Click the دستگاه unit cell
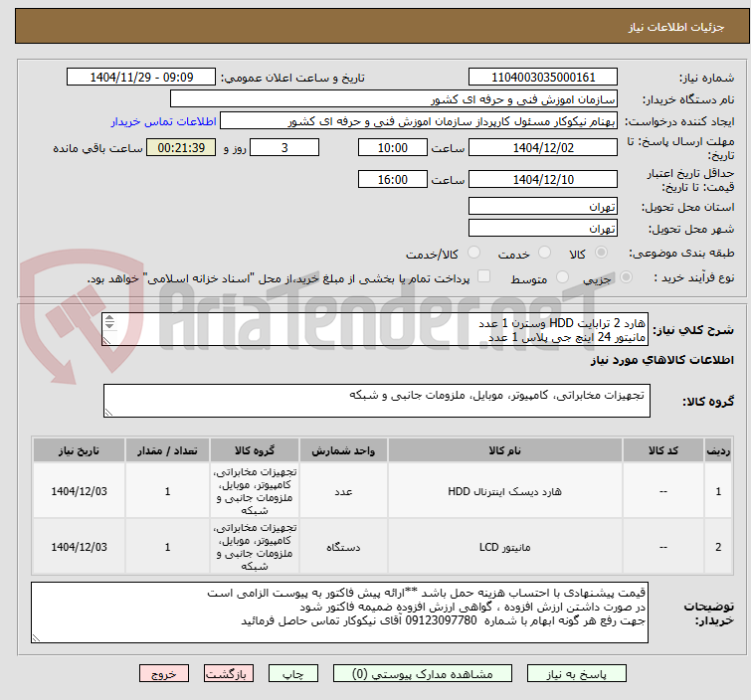Screen dimensions: 751x700 [x=343, y=547]
